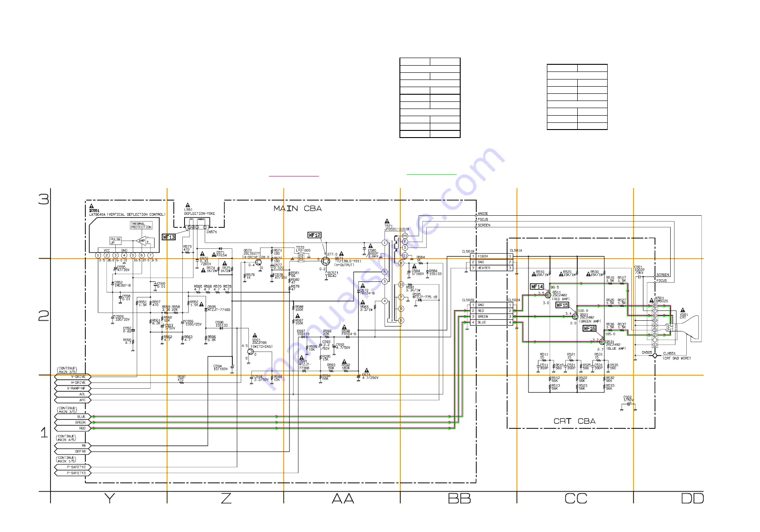Click the CN505 connector label
The width and height of the screenshot is (760, 532).
pos(647,353)
